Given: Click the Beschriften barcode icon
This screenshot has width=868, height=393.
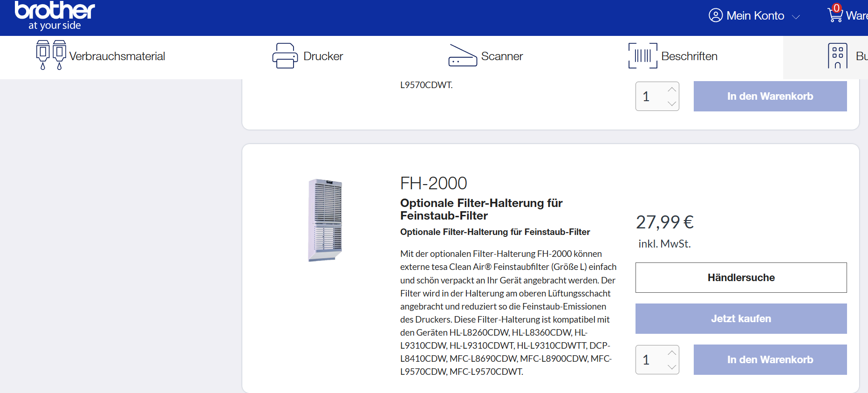Looking at the screenshot, I should [x=643, y=56].
